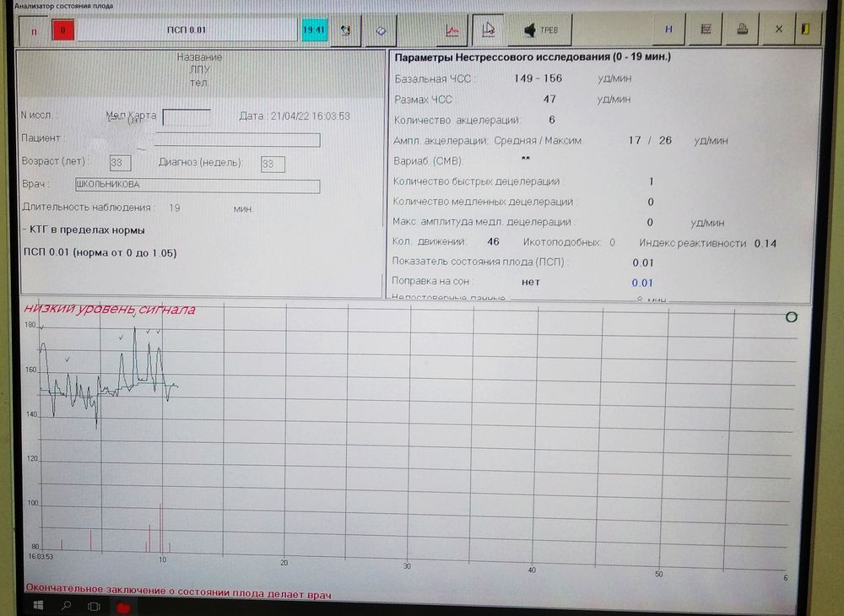
Task: Click the yellow exit door icon
Action: point(806,29)
